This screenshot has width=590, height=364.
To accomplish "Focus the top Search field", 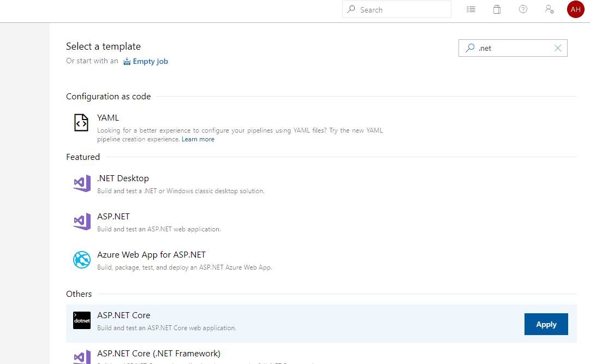I will pos(397,9).
